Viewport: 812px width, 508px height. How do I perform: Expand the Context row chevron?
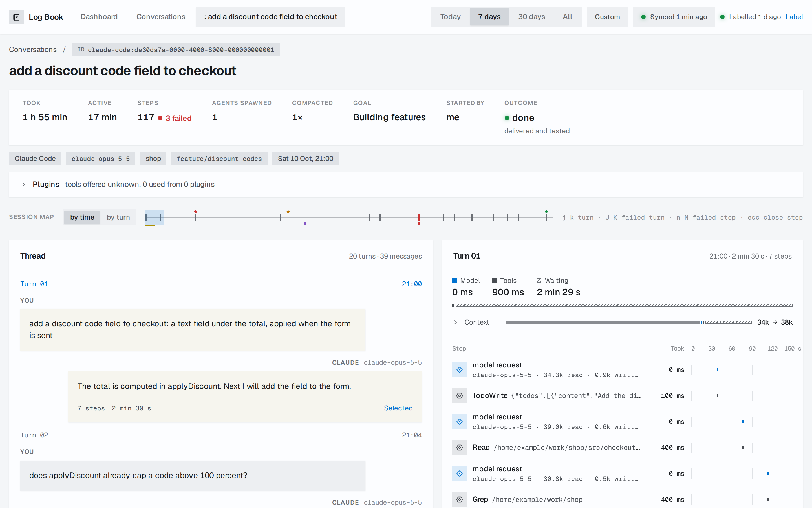click(x=455, y=322)
